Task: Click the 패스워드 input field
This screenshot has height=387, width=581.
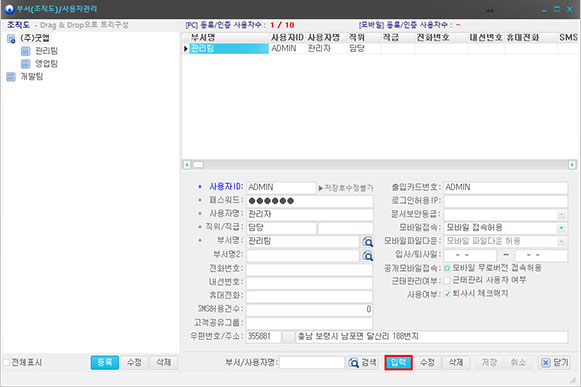Action: [310, 201]
